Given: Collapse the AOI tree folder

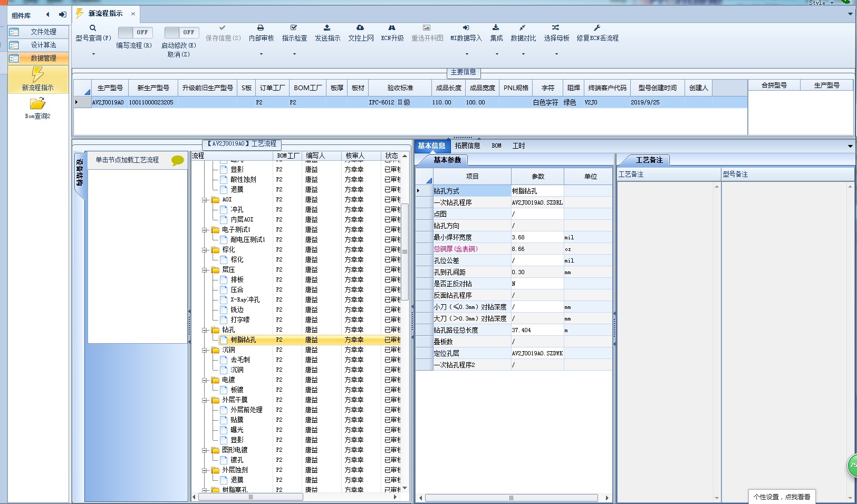Looking at the screenshot, I should (x=205, y=200).
